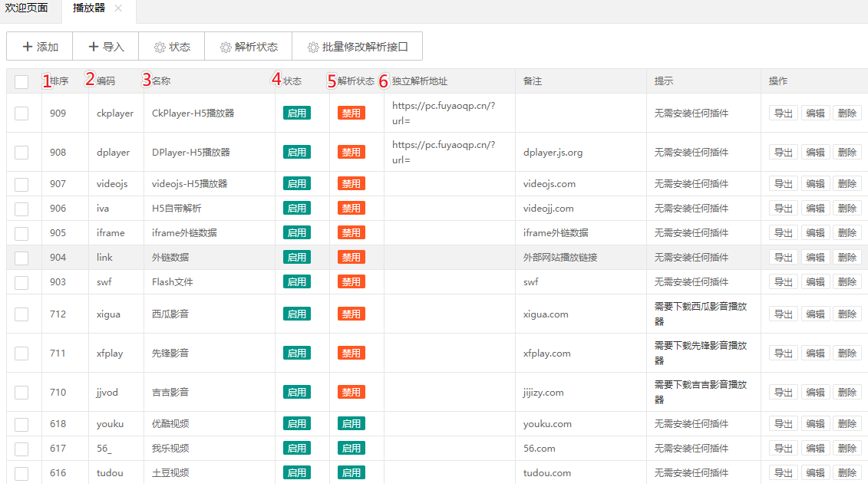The height and width of the screenshot is (490, 868).
Task: Export the iframe player with 导出
Action: 784,233
